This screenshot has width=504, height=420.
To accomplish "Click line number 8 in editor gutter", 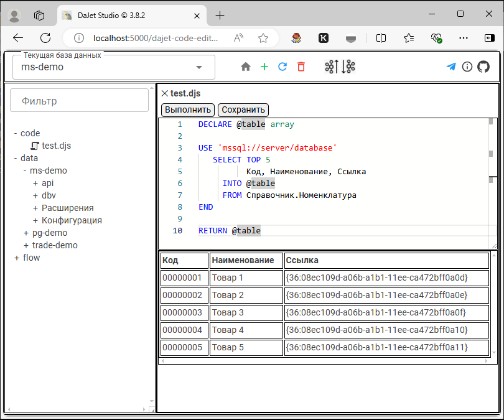I will tap(180, 207).
